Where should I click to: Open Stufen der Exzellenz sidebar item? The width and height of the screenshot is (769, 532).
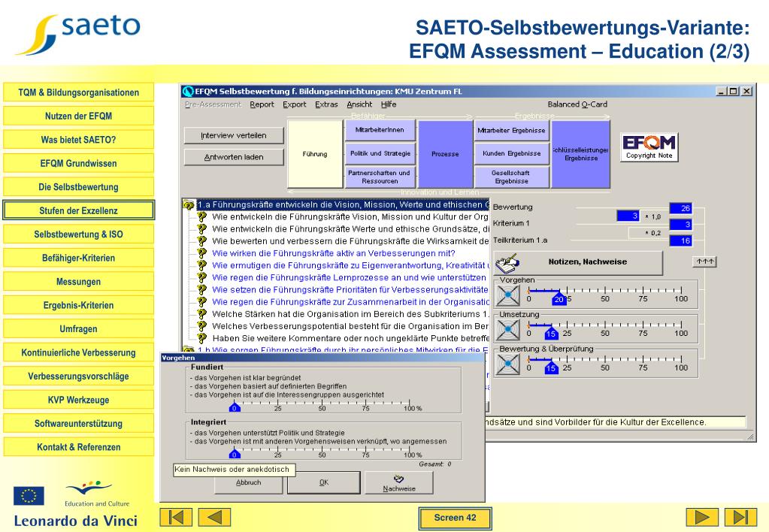78,210
